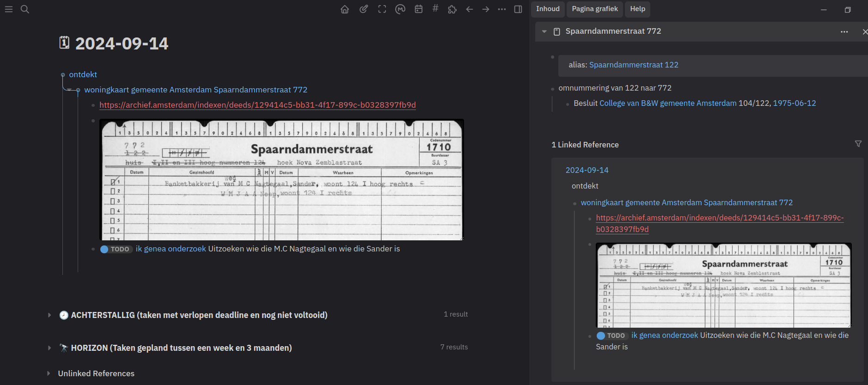Open the Spaarndammerstraat 122 alias link
Viewport: 868px width, 385px height.
coord(633,65)
